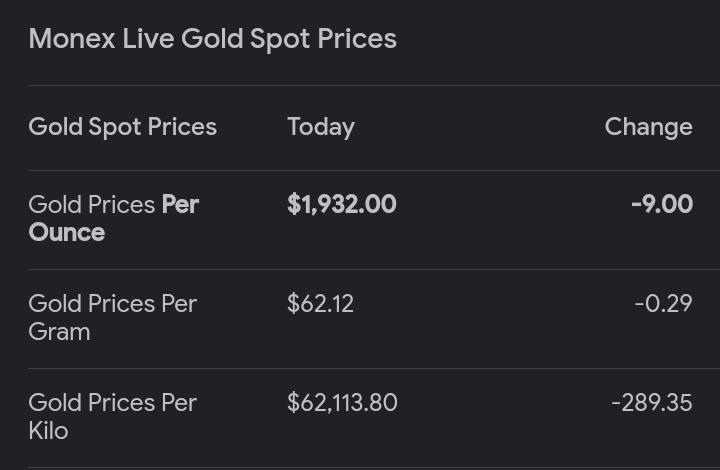Click the -0.29 change value
720x470 pixels.
point(663,303)
